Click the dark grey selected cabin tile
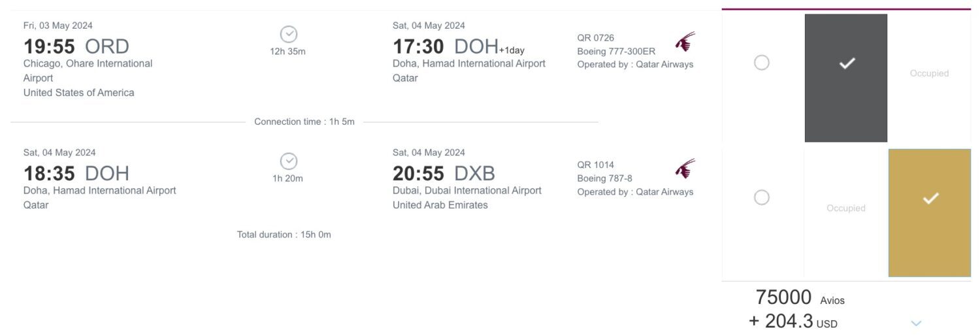Image resolution: width=980 pixels, height=336 pixels. pos(846,78)
